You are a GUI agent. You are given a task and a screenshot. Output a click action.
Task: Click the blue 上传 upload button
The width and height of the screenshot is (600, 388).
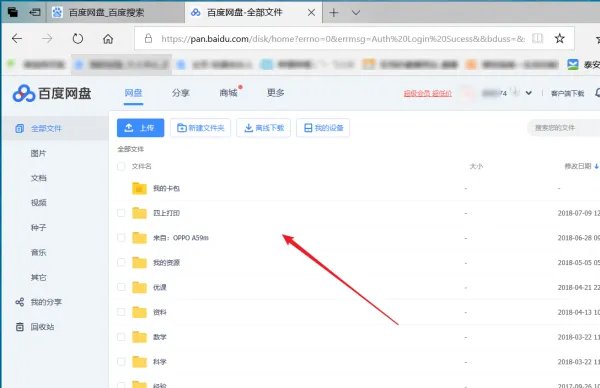(140, 128)
